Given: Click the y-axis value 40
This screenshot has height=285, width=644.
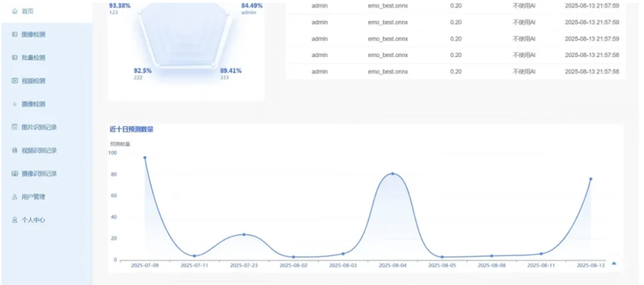Looking at the screenshot, I should pyautogui.click(x=113, y=217).
